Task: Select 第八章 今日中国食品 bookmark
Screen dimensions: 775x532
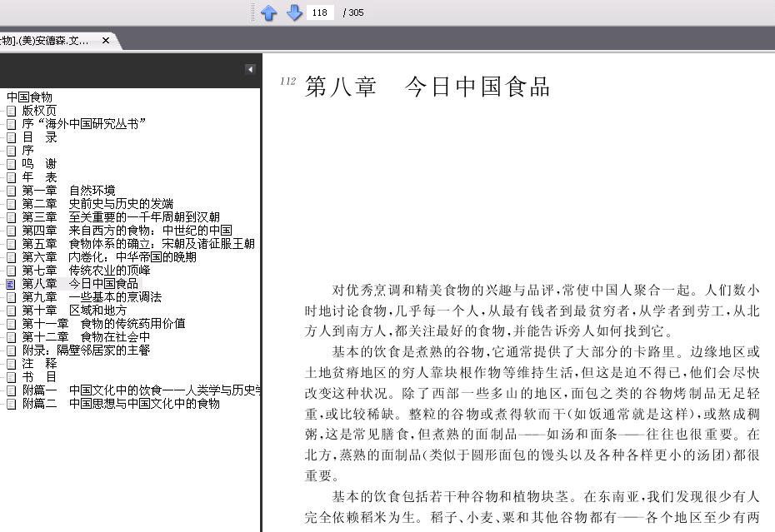Action: 80,284
